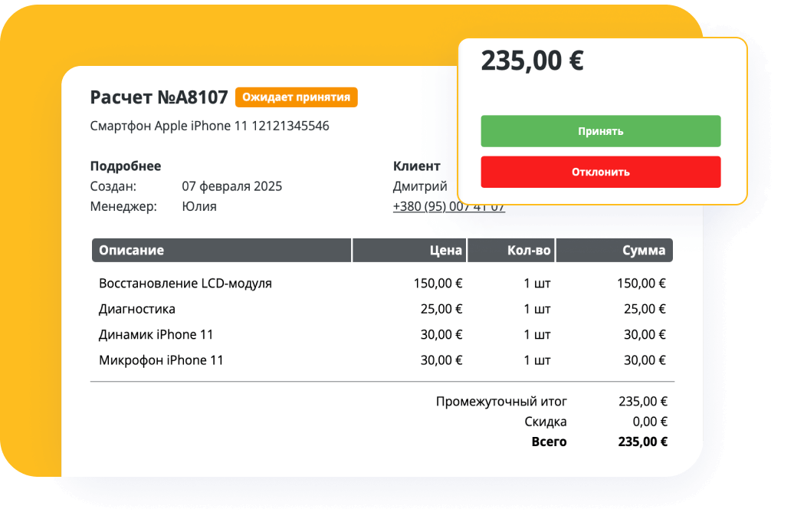794x532 pixels.
Task: Click the estimate title Расчет №A8107
Action: point(159,97)
